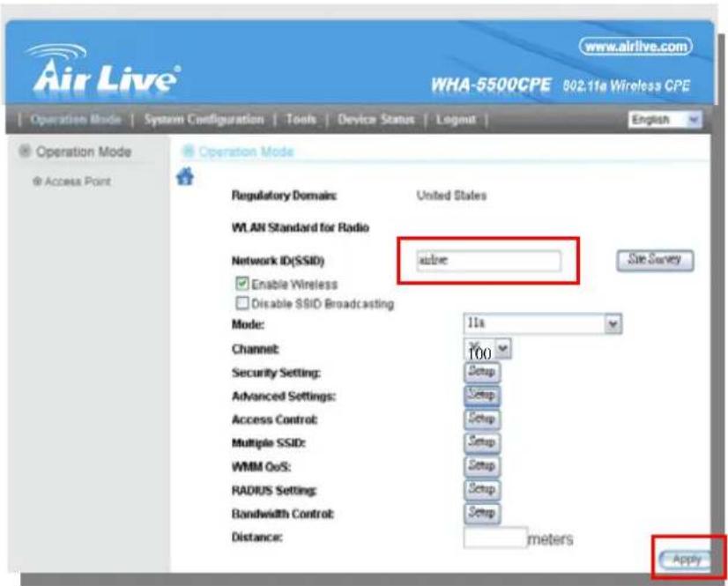The width and height of the screenshot is (728, 586).
Task: Click Setup for Bandwidth Control
Action: 482,513
